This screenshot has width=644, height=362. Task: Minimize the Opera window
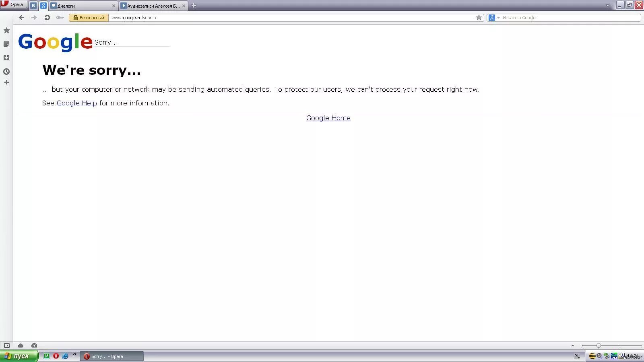pos(620,5)
